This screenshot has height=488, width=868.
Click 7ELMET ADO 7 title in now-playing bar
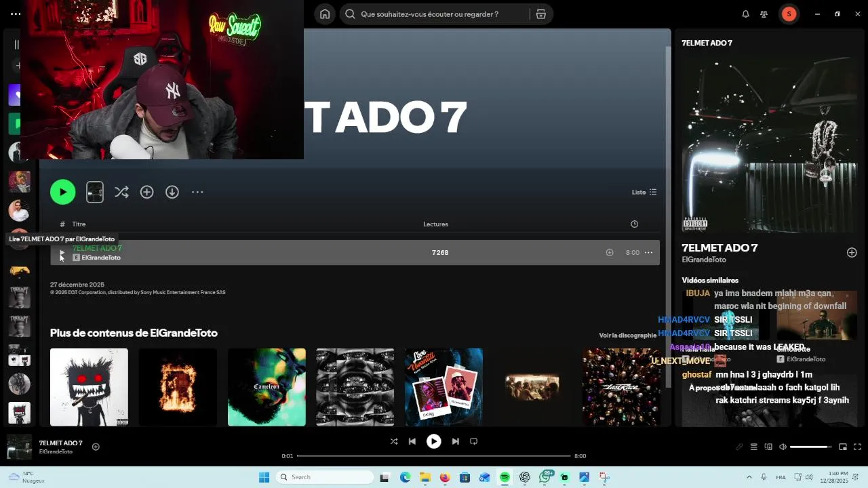click(60, 443)
